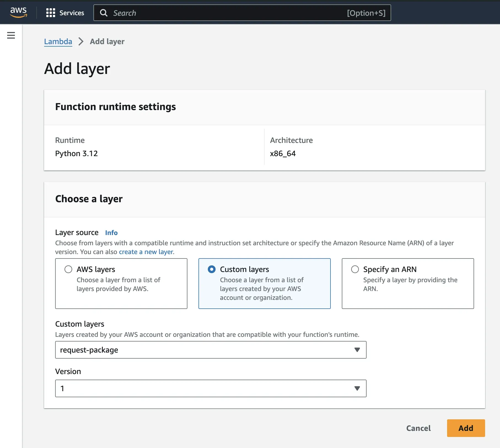Select the Specify an ARN radio option
The image size is (500, 448).
pyautogui.click(x=355, y=269)
